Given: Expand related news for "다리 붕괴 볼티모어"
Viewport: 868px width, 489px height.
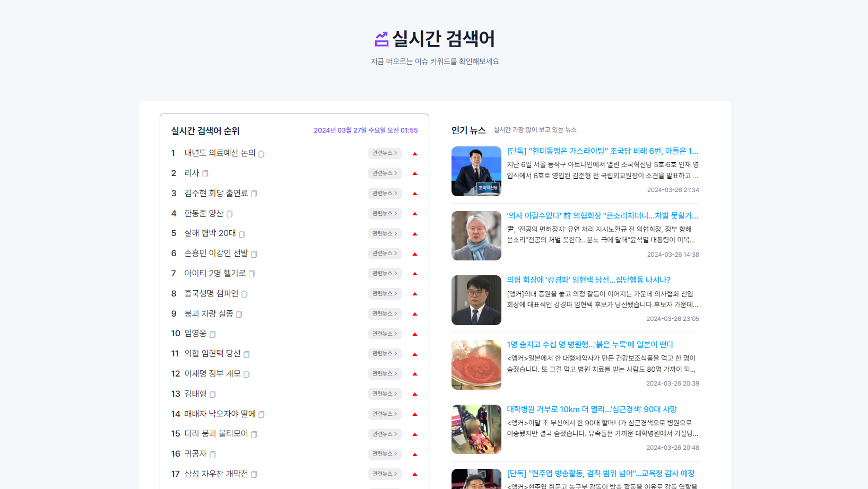Looking at the screenshot, I should click(x=385, y=433).
